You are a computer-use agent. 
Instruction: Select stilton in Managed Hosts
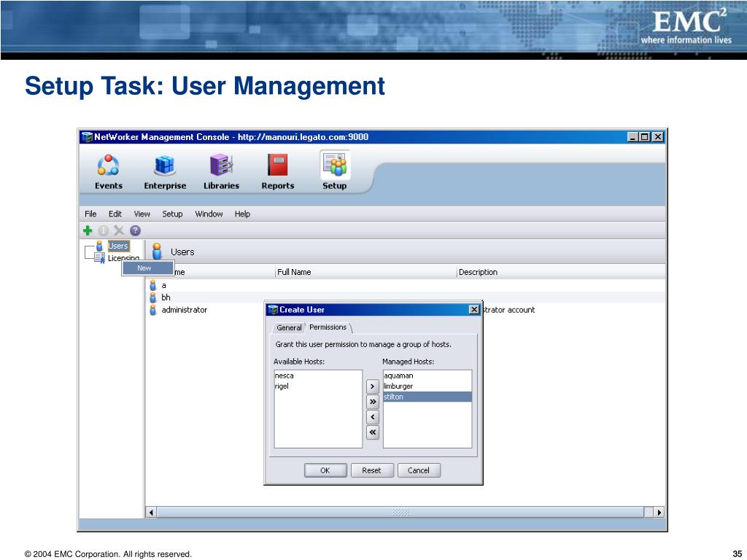[x=427, y=397]
